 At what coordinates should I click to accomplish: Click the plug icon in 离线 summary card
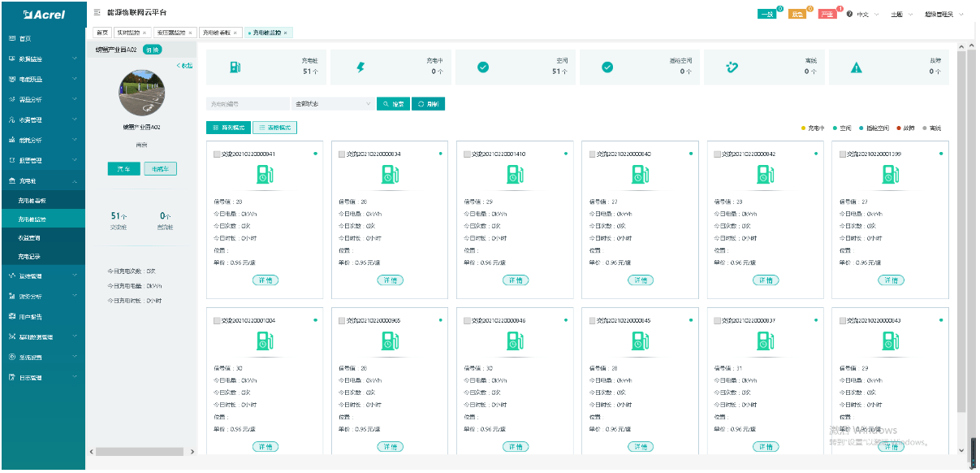tap(732, 67)
